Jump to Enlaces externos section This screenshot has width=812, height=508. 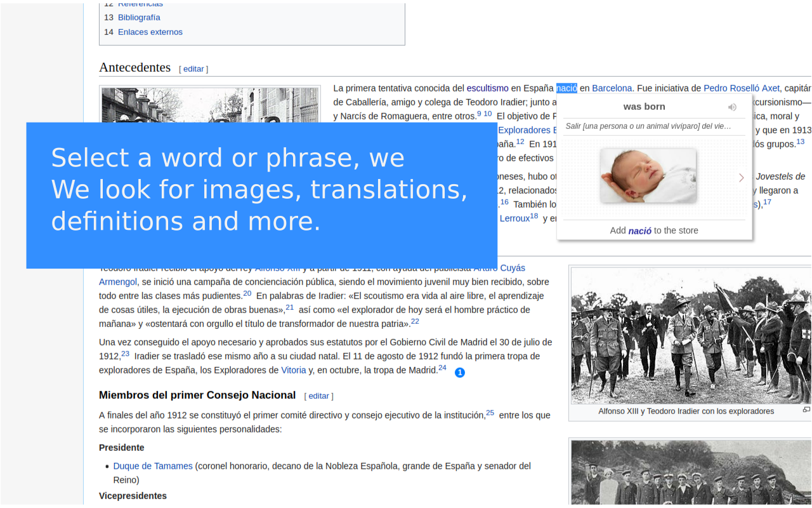[x=150, y=32]
